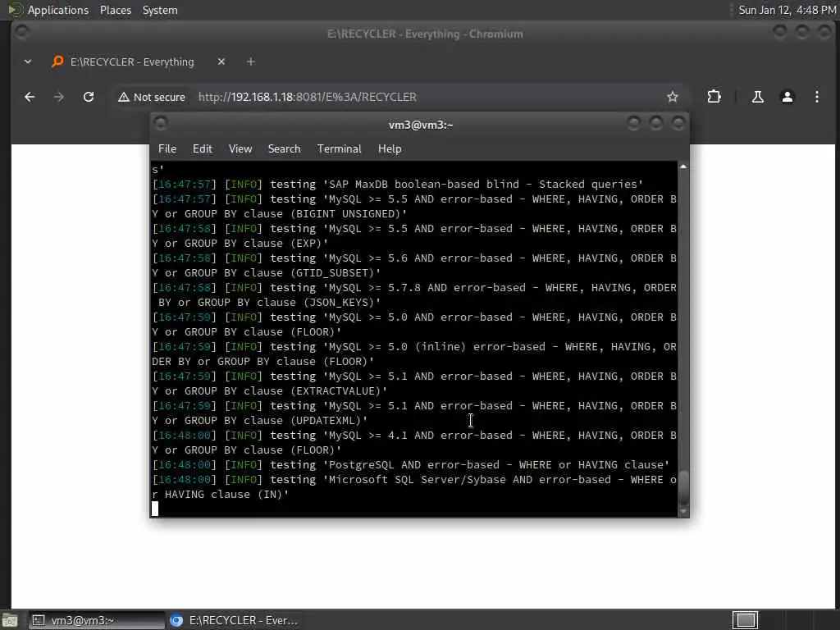
Task: Switch to E:\RECYCLER Chromium taskbar entry
Action: [x=234, y=620]
